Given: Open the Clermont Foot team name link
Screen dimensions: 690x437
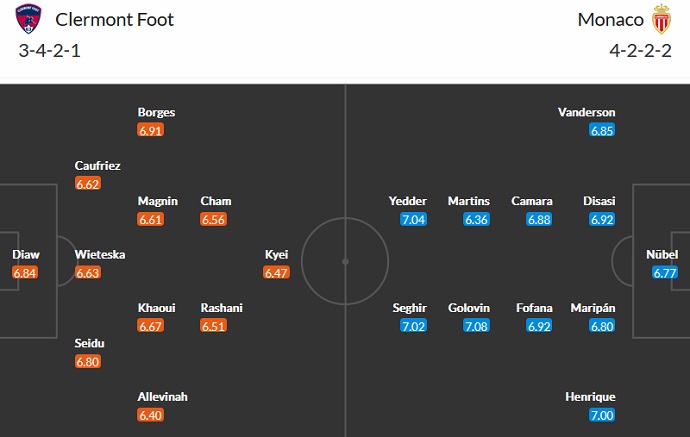Looking at the screenshot, I should (x=115, y=20).
